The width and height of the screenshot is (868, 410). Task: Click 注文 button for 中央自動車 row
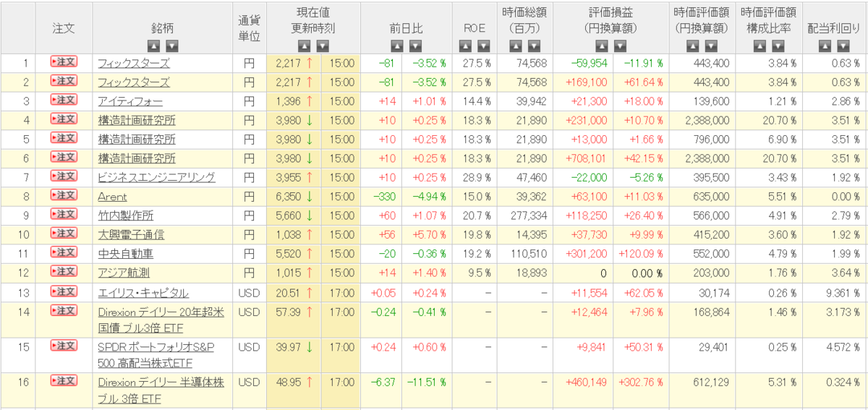click(64, 252)
